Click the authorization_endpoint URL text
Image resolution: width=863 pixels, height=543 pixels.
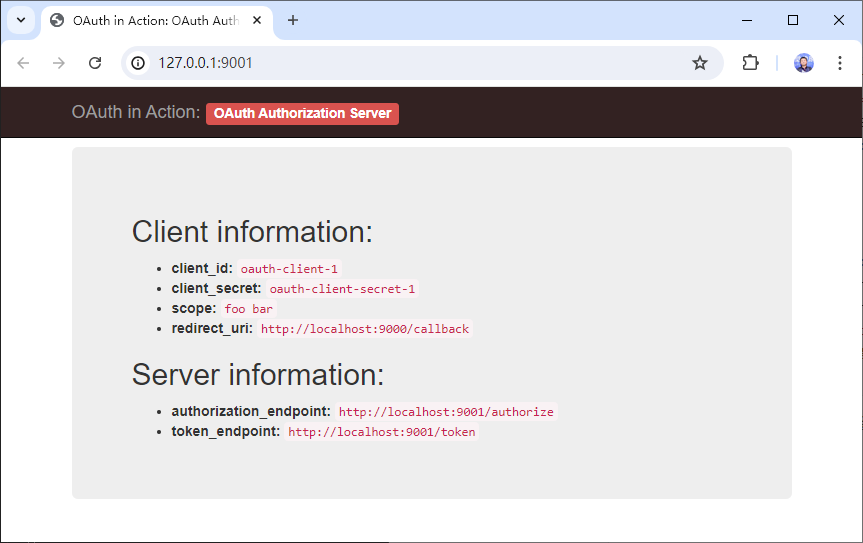(445, 412)
